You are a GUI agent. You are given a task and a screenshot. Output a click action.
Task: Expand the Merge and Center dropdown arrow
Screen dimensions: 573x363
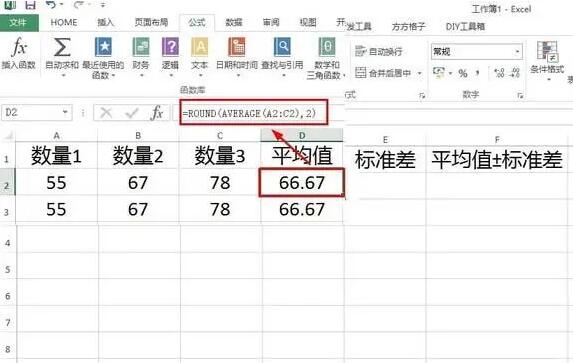(x=420, y=73)
